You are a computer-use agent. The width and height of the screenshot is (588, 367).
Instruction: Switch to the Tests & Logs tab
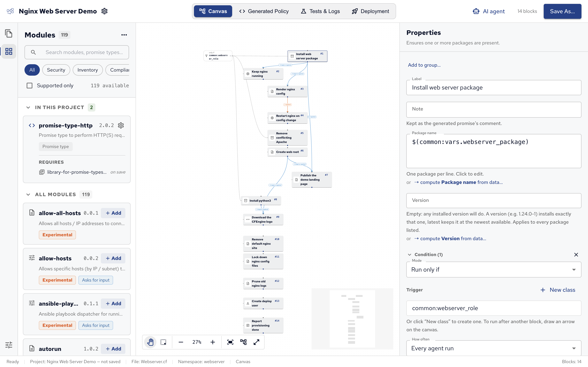[321, 11]
